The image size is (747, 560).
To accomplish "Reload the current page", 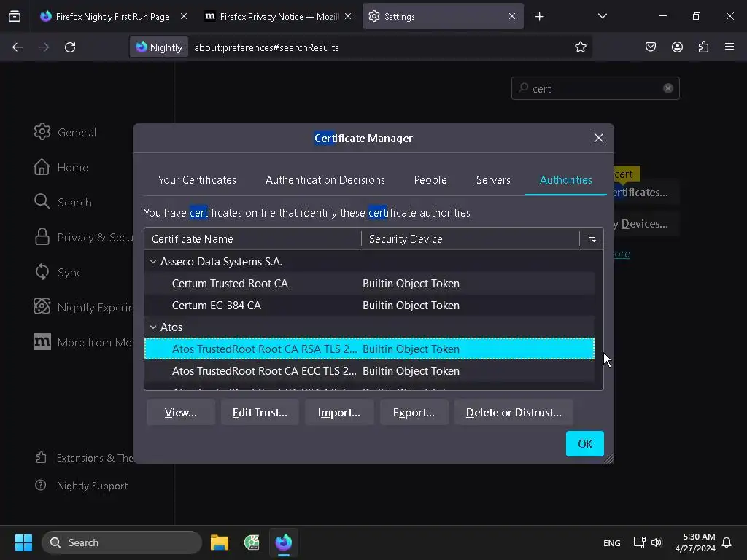I will coord(70,47).
